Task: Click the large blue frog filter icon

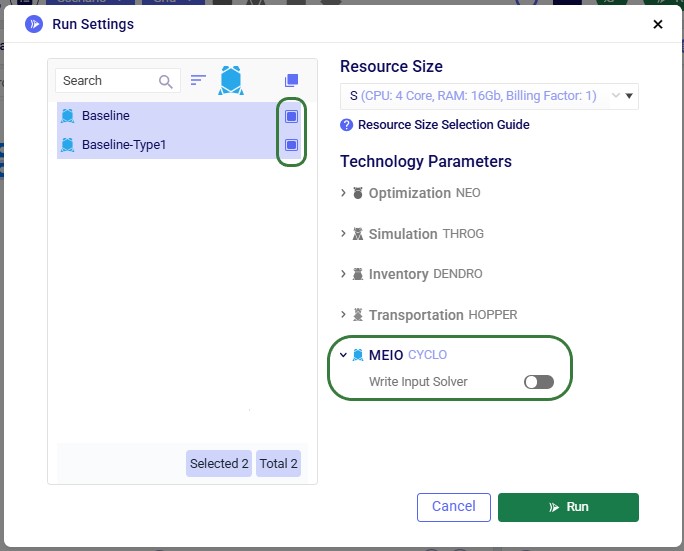Action: (x=231, y=80)
